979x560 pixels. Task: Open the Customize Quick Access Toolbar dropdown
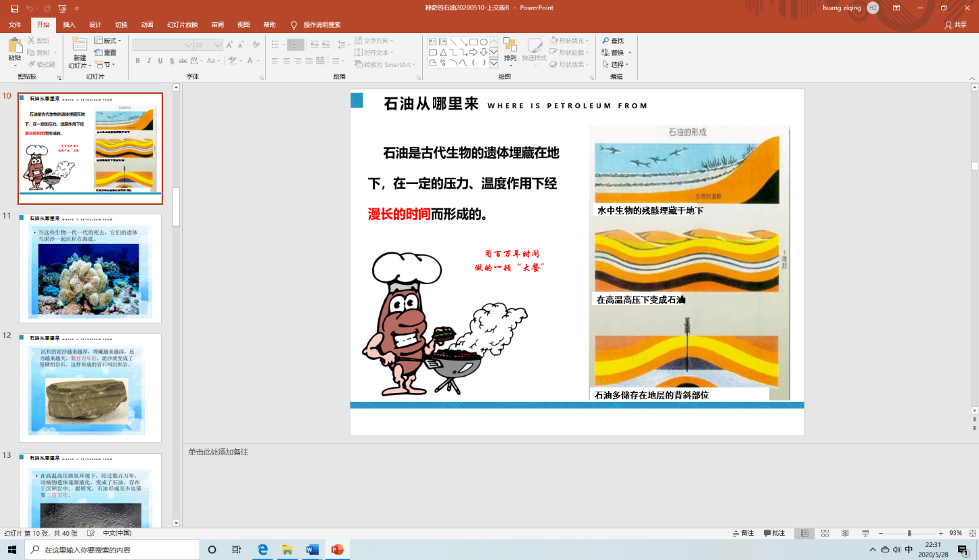point(76,8)
